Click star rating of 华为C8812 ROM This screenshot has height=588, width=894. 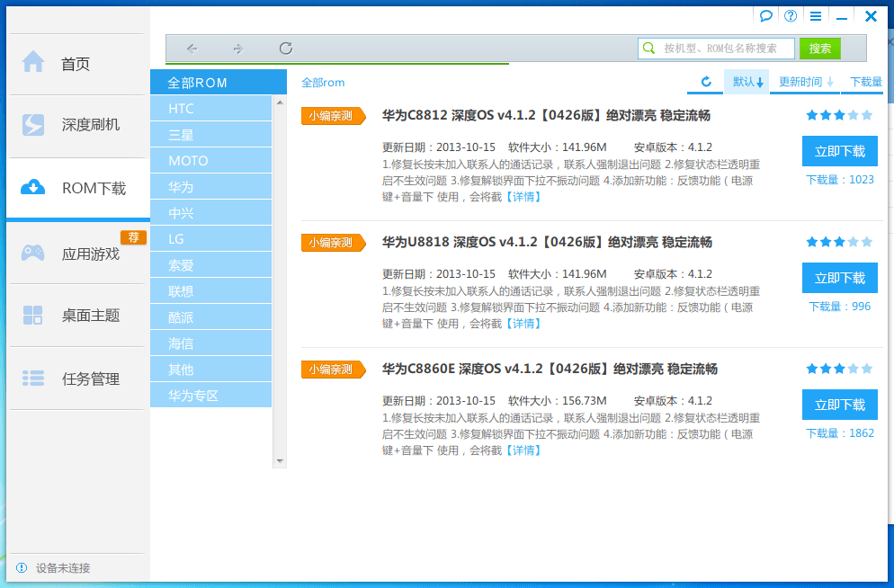point(839,115)
